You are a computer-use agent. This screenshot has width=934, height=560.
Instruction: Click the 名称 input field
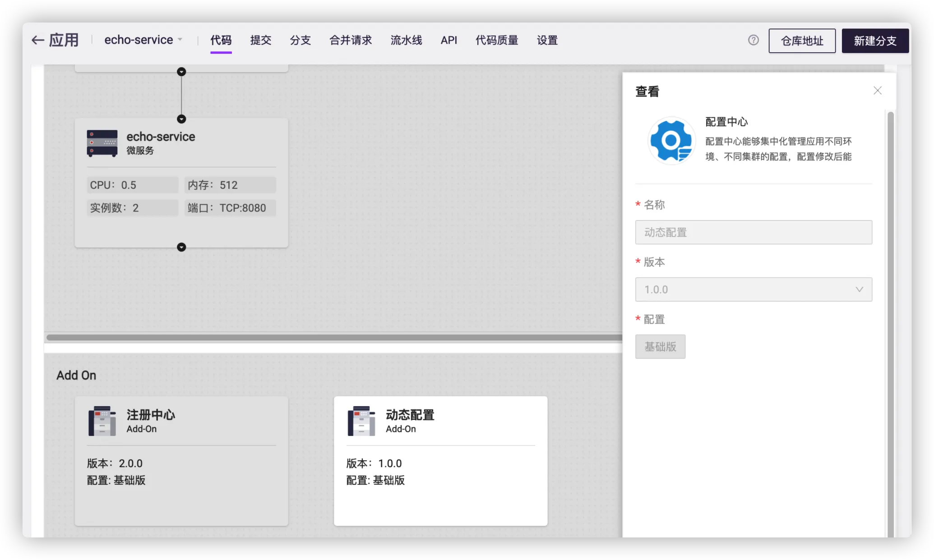pyautogui.click(x=753, y=232)
